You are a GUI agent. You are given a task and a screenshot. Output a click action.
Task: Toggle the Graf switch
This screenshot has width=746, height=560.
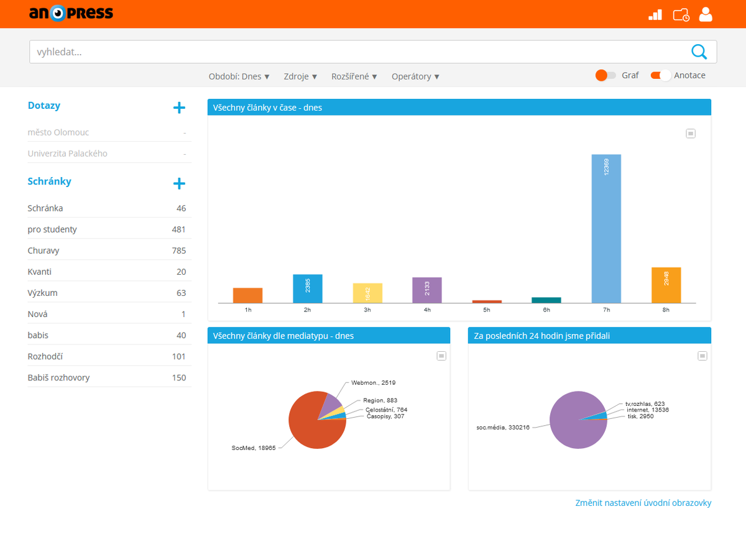point(606,75)
